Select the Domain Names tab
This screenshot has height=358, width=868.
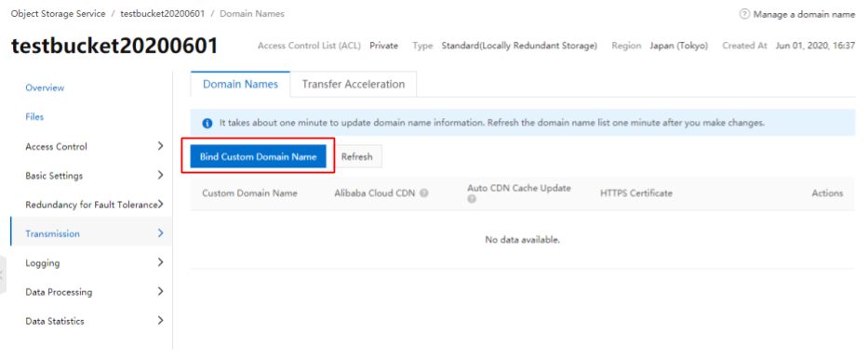(x=240, y=85)
